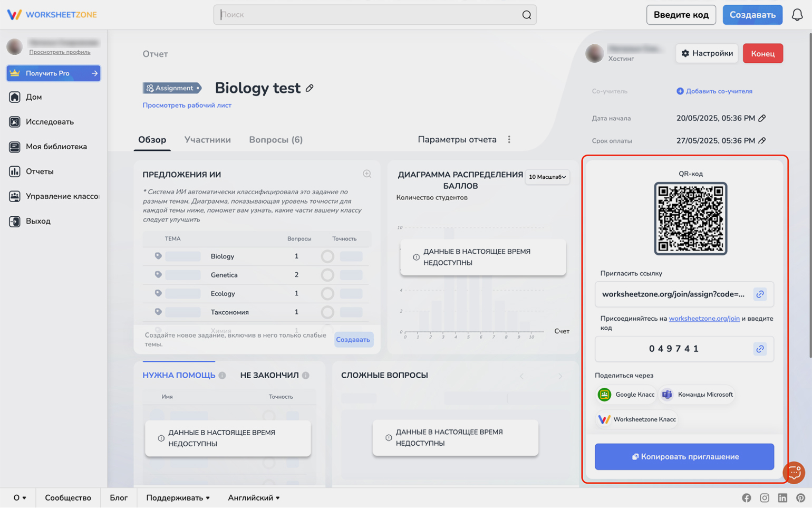Click Копировать приглашение button
Screen dimensions: 812x508
click(684, 457)
